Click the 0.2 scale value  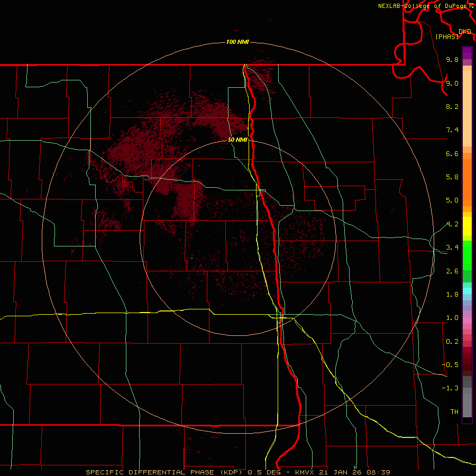click(452, 342)
